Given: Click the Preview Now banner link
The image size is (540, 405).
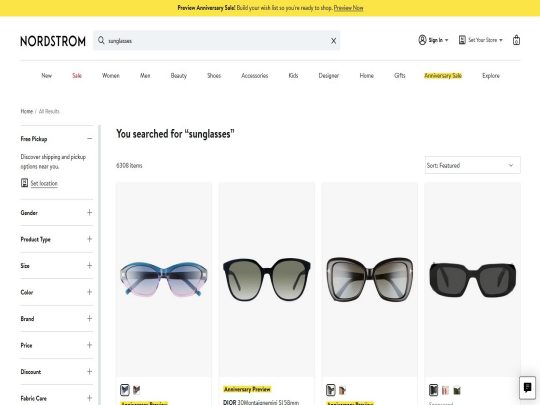Looking at the screenshot, I should point(349,8).
